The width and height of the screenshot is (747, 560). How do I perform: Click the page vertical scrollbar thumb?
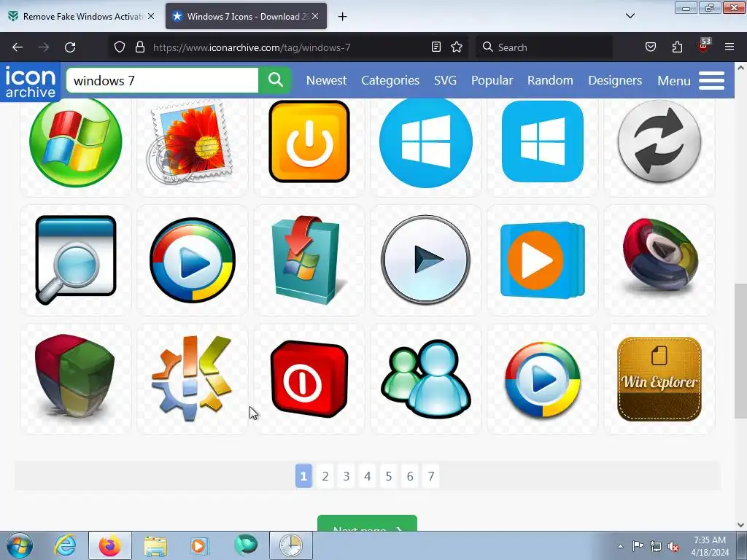coord(741,351)
